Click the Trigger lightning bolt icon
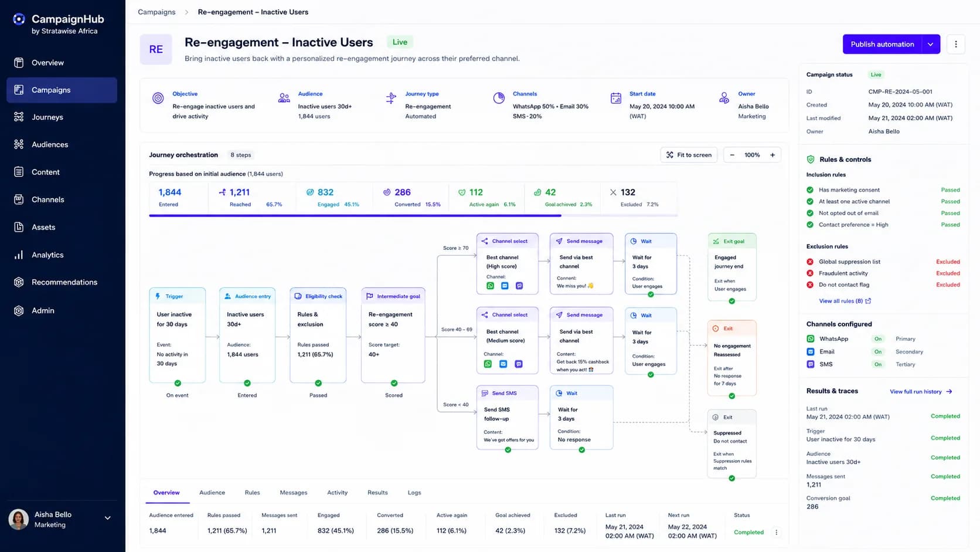The width and height of the screenshot is (980, 552). point(158,296)
